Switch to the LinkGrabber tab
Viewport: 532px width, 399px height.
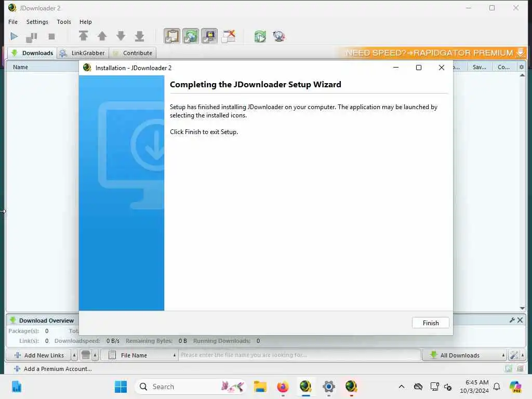pyautogui.click(x=83, y=53)
